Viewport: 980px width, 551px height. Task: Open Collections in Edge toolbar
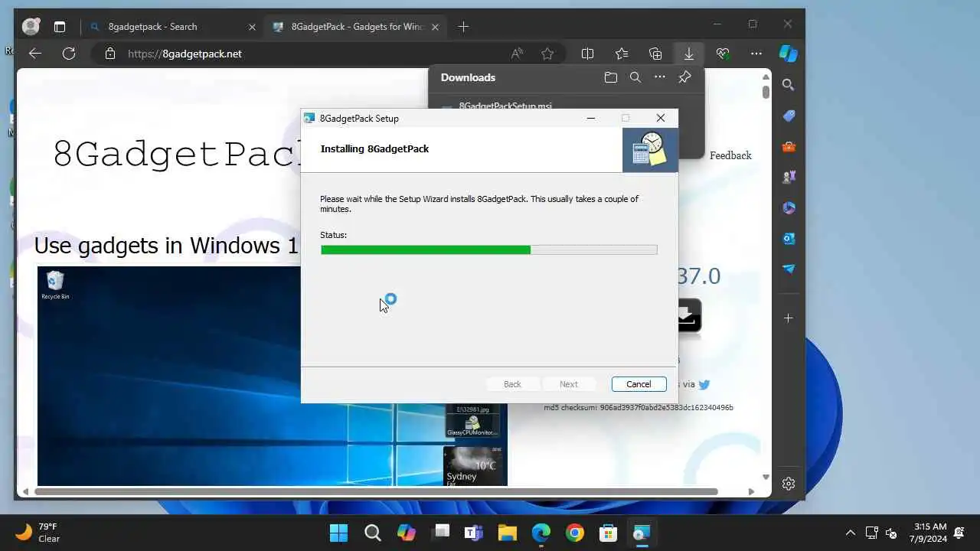coord(655,54)
